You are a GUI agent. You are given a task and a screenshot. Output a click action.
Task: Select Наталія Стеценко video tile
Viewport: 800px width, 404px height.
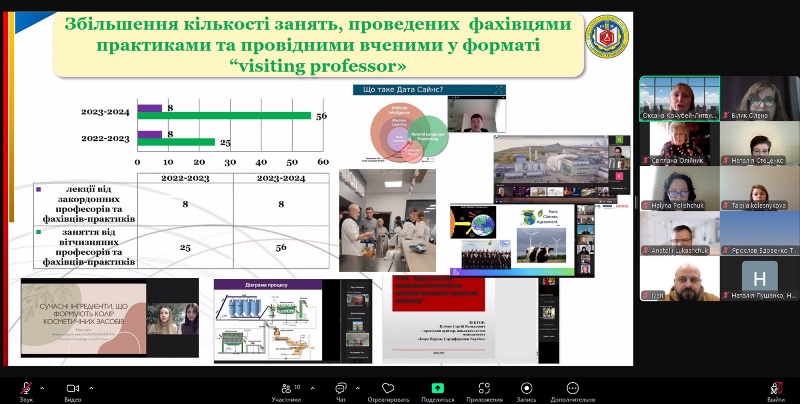[760, 143]
